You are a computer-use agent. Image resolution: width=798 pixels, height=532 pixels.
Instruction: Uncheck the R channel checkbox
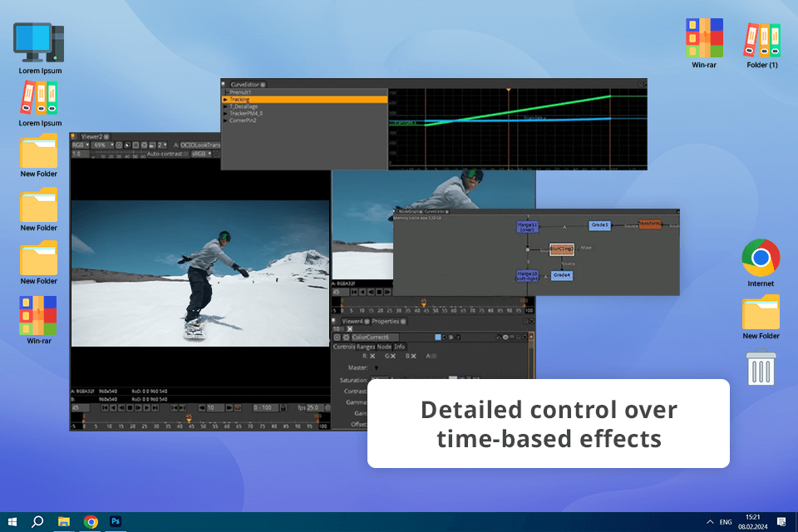[x=372, y=357]
